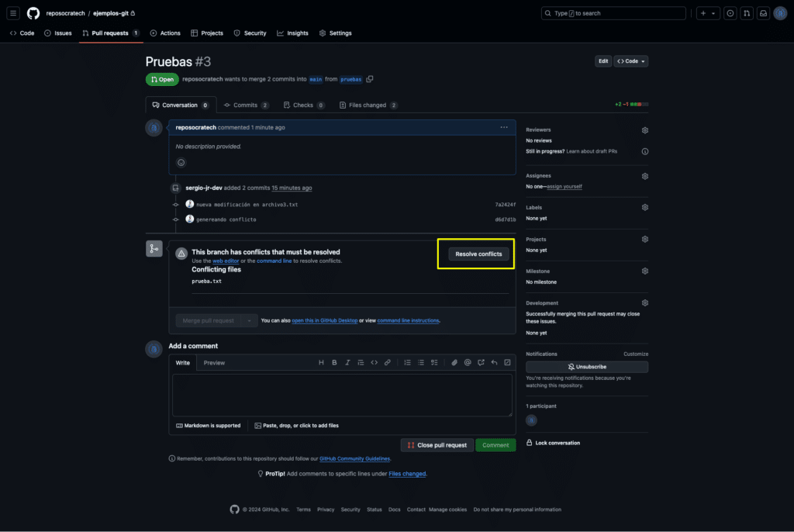
Task: Expand merge method dropdown arrow
Action: (249, 321)
